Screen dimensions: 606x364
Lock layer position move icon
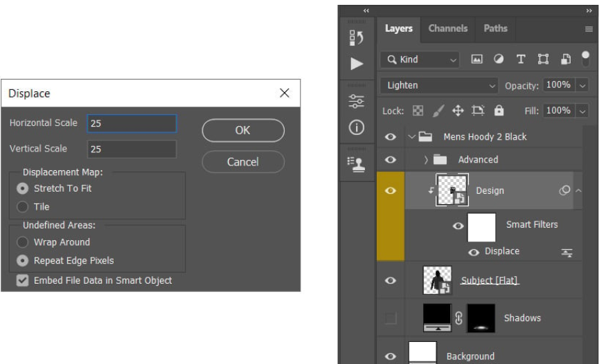coord(458,111)
